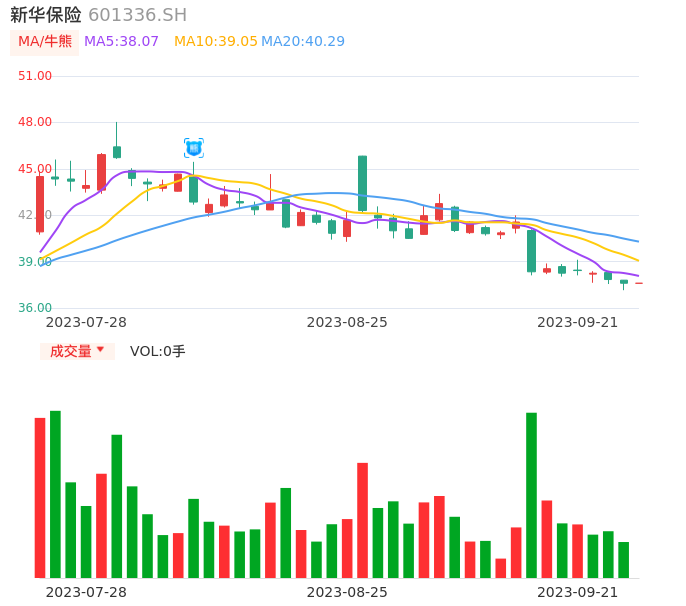This screenshot has height=606, width=686.
Task: Click the red arrow beside 成交量
Action: click(101, 349)
